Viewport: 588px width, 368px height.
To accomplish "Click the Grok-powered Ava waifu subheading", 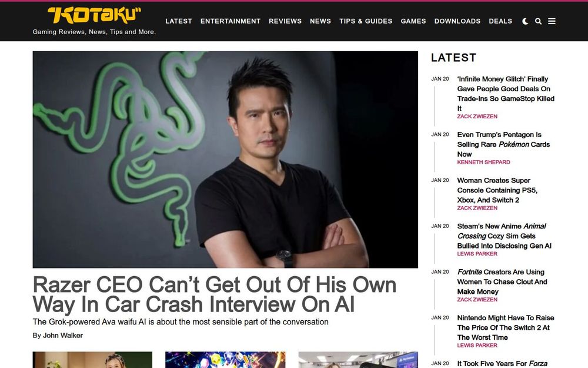I will coord(181,322).
